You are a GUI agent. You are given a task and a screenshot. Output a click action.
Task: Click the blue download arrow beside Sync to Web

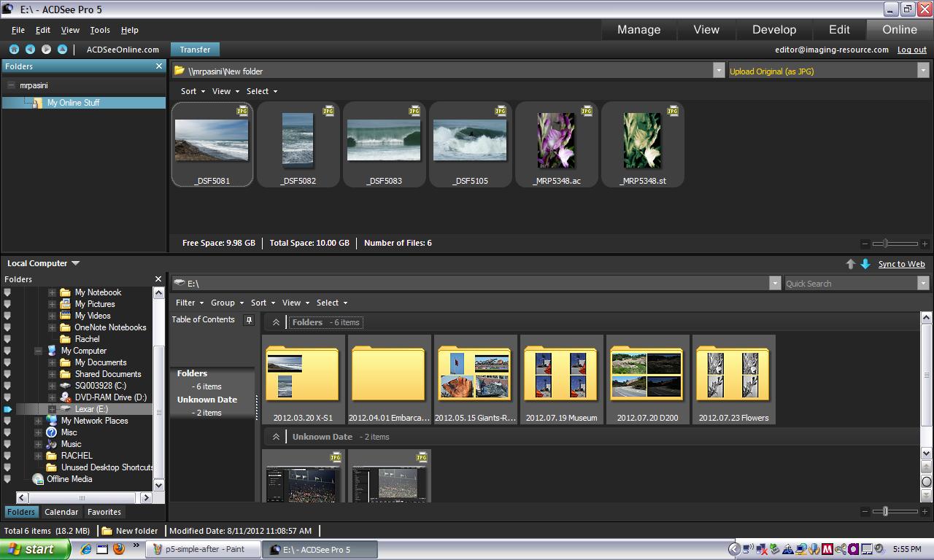pyautogui.click(x=865, y=264)
